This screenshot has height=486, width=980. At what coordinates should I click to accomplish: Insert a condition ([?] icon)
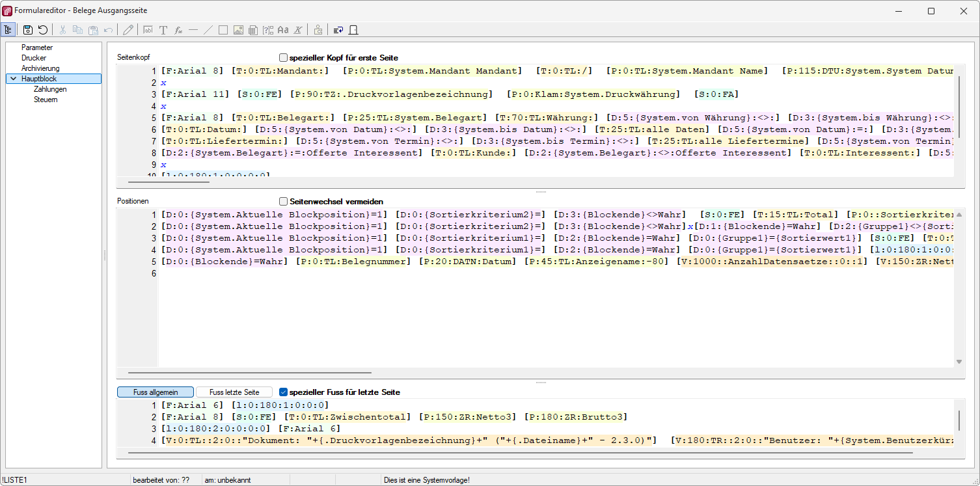click(268, 29)
